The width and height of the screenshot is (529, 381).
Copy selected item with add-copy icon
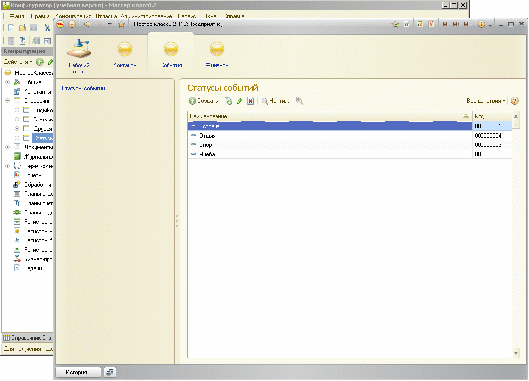(228, 101)
